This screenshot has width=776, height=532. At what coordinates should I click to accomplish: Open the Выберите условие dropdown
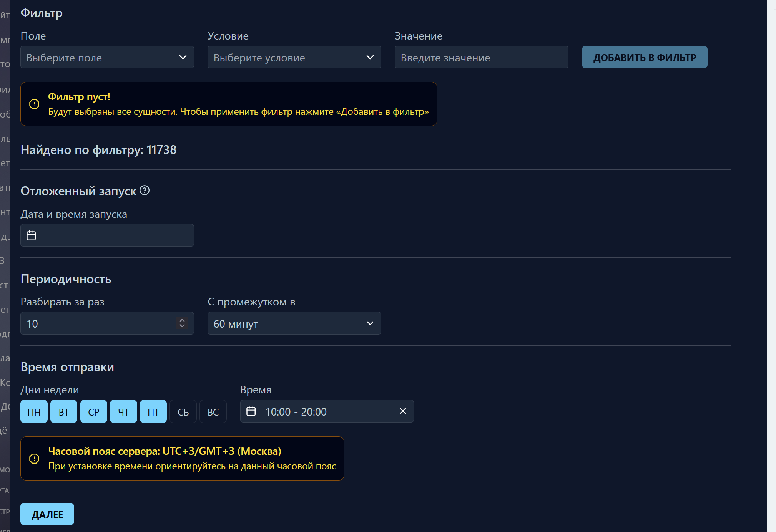(294, 57)
